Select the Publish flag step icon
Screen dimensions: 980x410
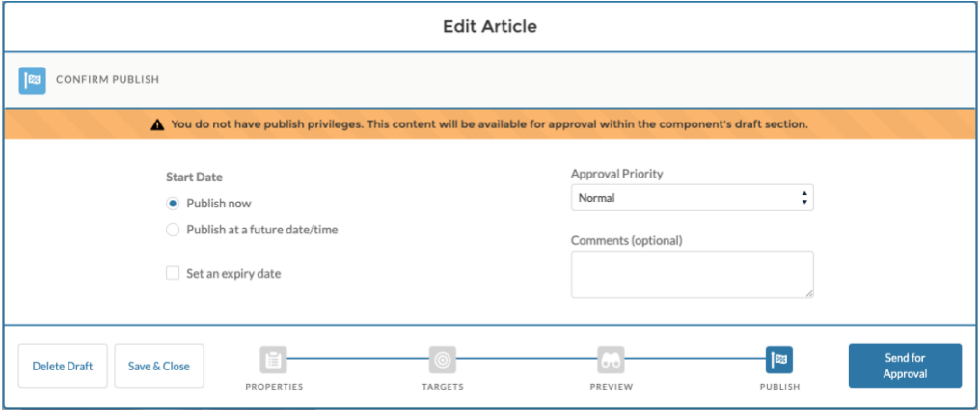pyautogui.click(x=779, y=361)
